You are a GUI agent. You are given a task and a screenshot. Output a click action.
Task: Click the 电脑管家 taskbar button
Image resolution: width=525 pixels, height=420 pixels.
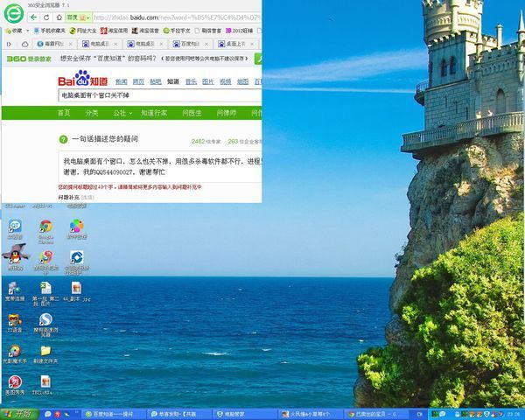245,414
